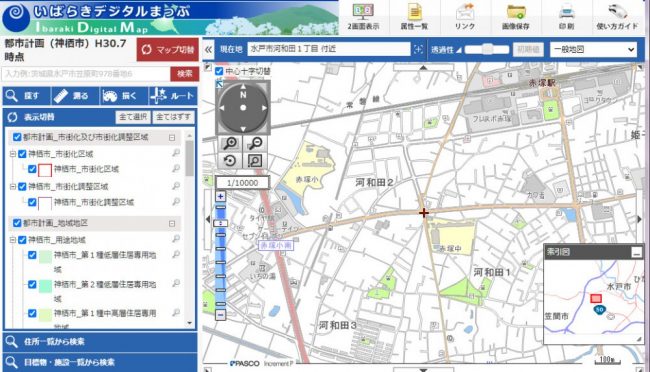Click the 印刷 print icon
Screen dimensions: 650x372
click(x=567, y=17)
